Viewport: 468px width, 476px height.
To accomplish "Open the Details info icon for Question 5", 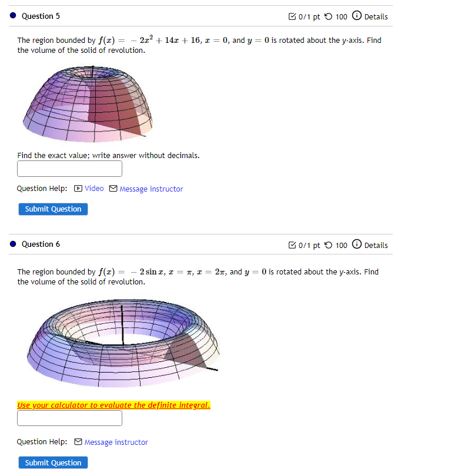I will click(x=357, y=16).
